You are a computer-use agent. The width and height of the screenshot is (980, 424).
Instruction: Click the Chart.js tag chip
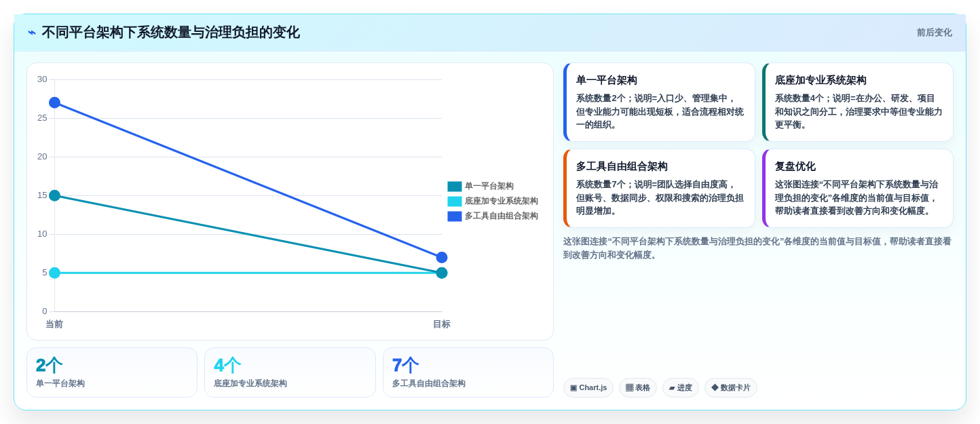point(588,388)
